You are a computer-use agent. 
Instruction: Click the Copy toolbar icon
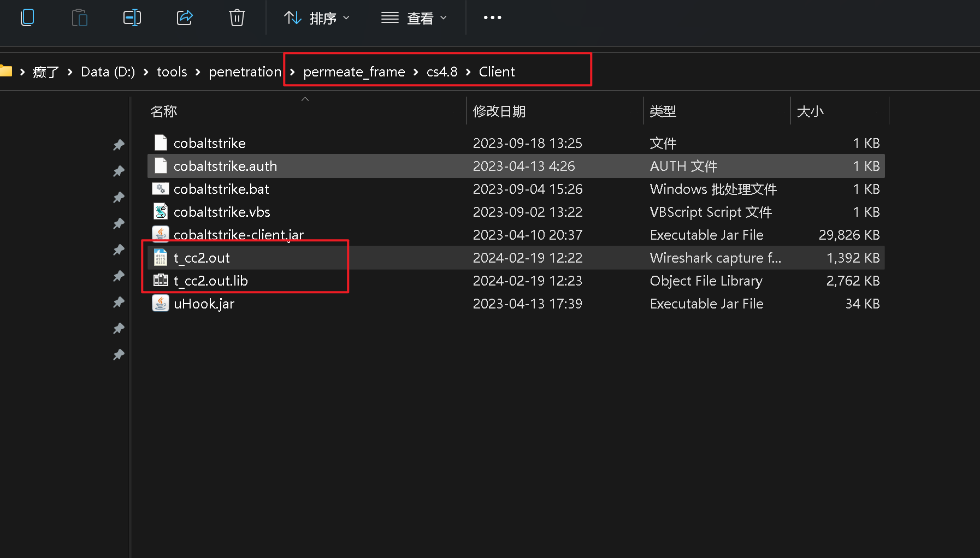tap(27, 17)
